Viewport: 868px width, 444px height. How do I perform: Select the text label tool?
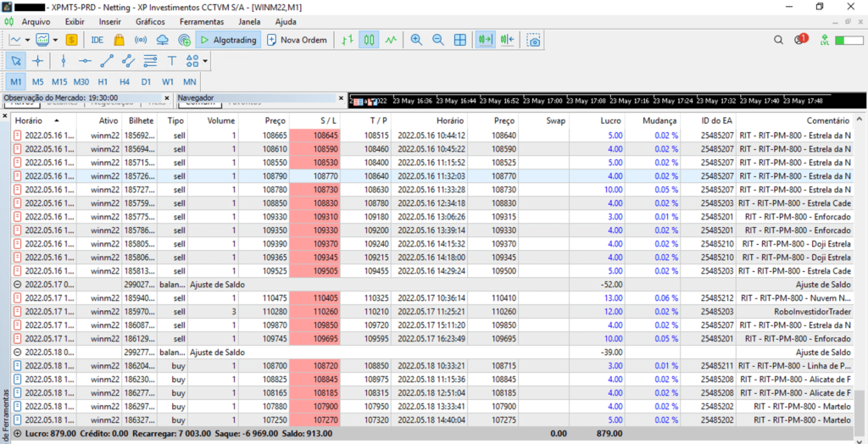tap(172, 61)
